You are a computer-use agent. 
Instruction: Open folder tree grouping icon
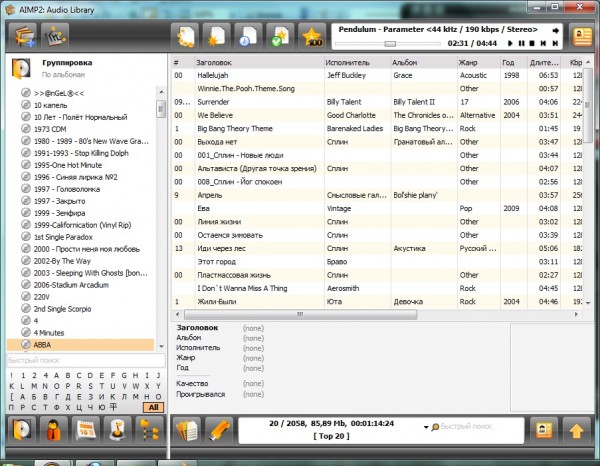click(149, 430)
